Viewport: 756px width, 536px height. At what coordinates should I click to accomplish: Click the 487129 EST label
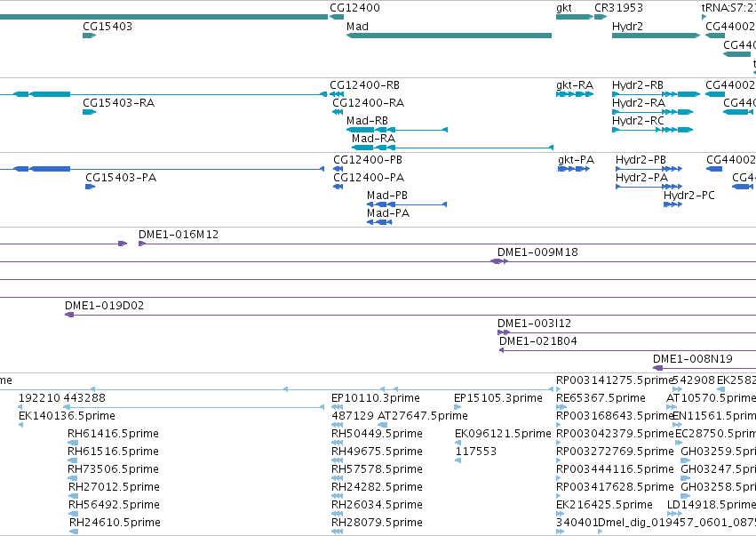(x=353, y=416)
